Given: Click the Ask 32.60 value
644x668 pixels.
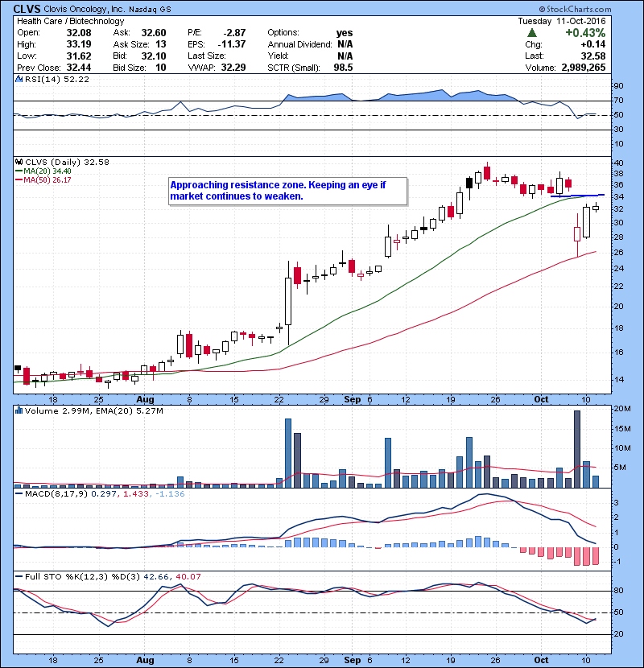Looking at the screenshot, I should point(154,33).
